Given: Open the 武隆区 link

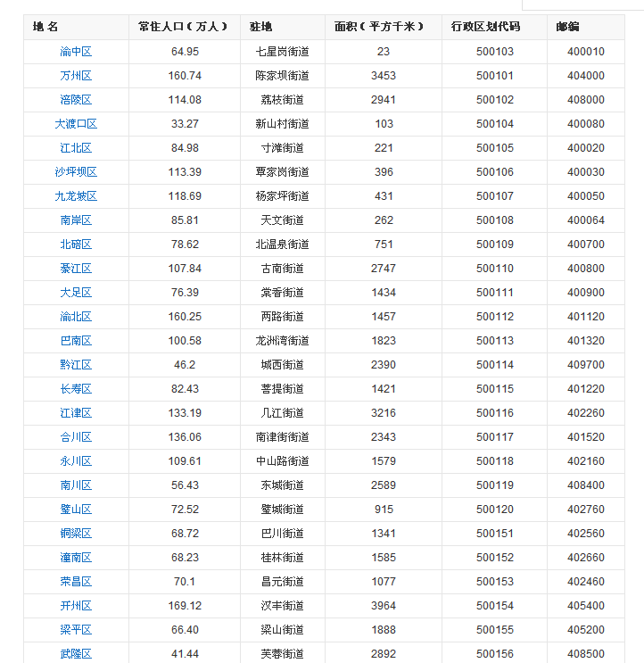Looking at the screenshot, I should point(76,654).
